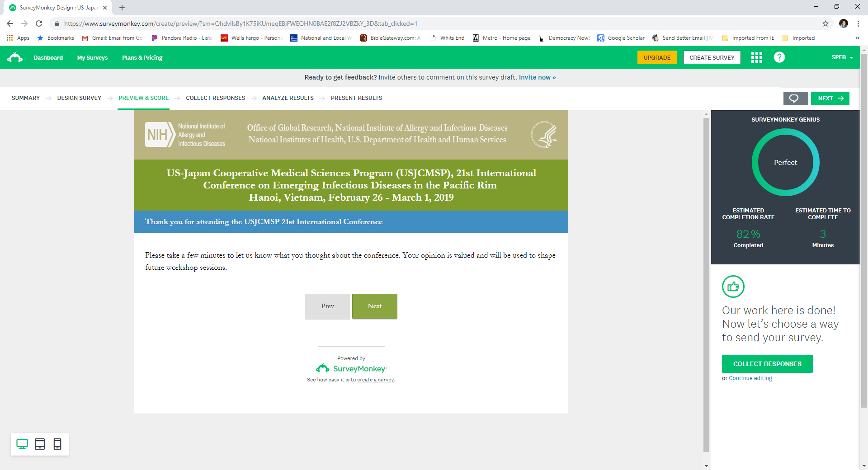Switch to phone preview mode

(57, 444)
